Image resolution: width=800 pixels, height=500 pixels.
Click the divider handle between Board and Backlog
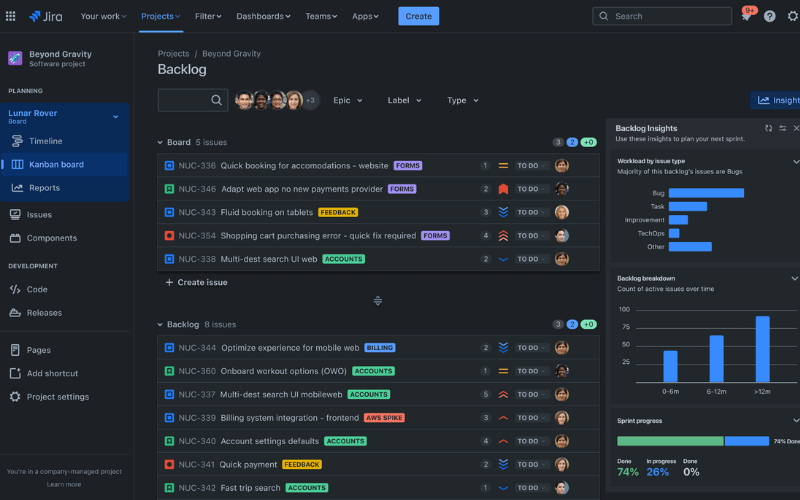[378, 301]
